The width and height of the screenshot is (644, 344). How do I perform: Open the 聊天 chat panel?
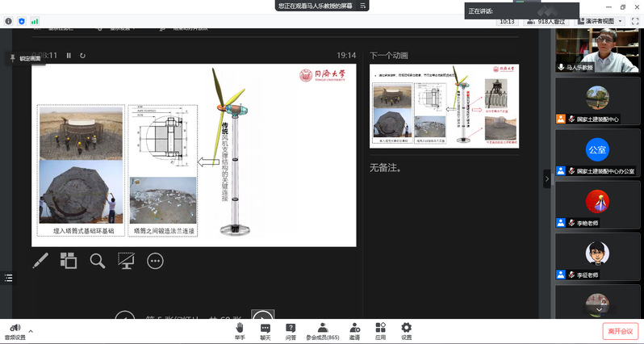coord(265,331)
